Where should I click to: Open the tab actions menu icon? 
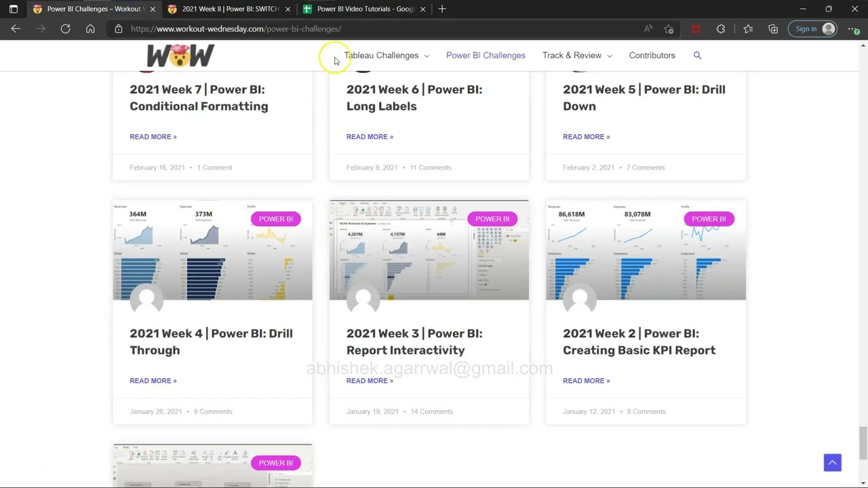pyautogui.click(x=13, y=9)
